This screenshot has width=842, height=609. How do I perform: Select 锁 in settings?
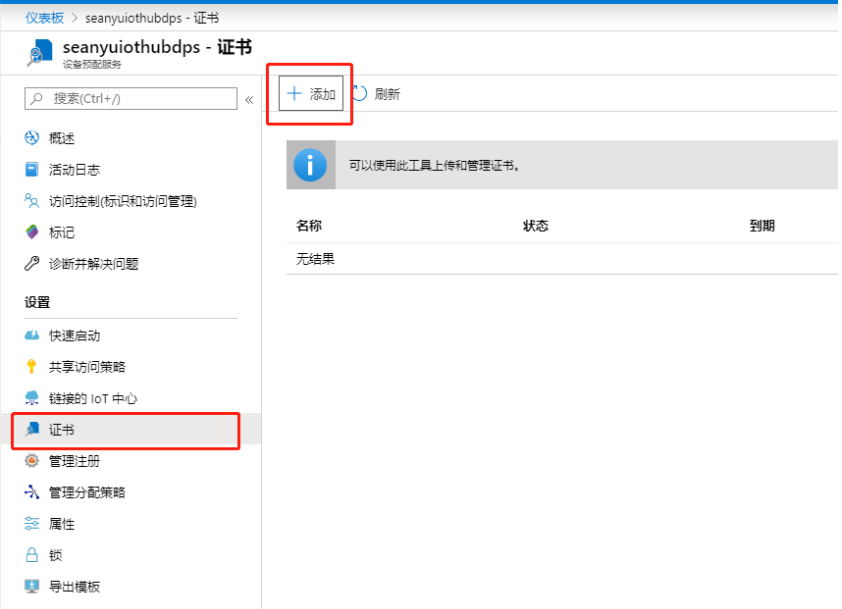tap(55, 555)
